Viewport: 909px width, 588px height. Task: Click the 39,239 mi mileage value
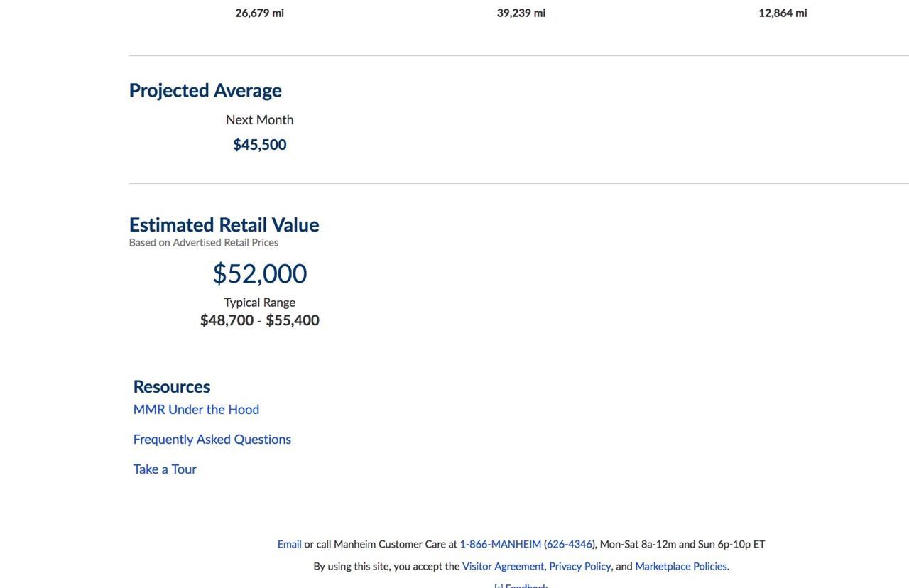[x=521, y=13]
